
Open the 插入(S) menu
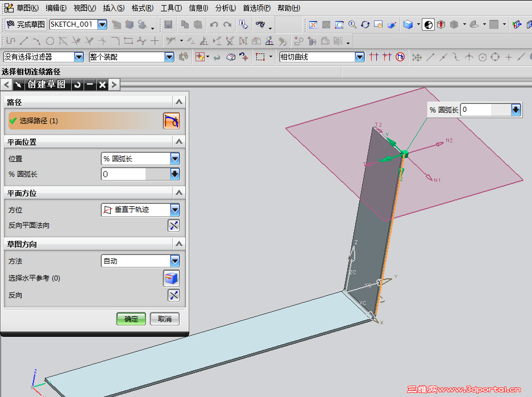point(114,8)
